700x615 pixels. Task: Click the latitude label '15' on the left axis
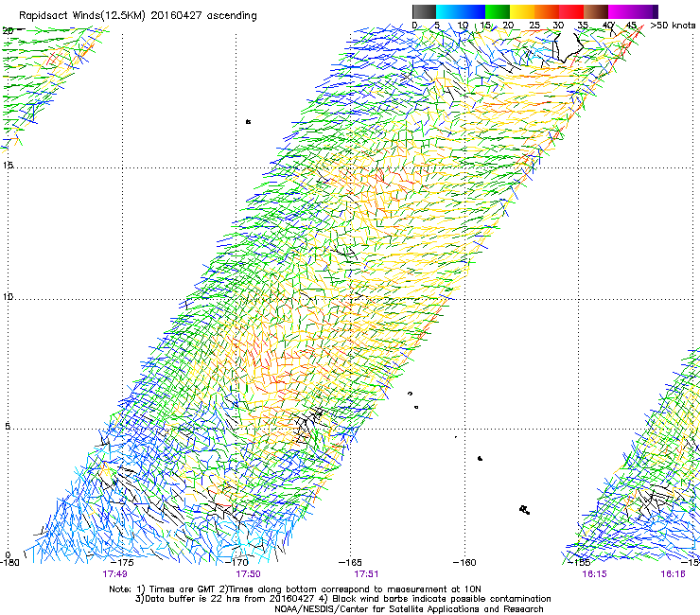click(8, 166)
